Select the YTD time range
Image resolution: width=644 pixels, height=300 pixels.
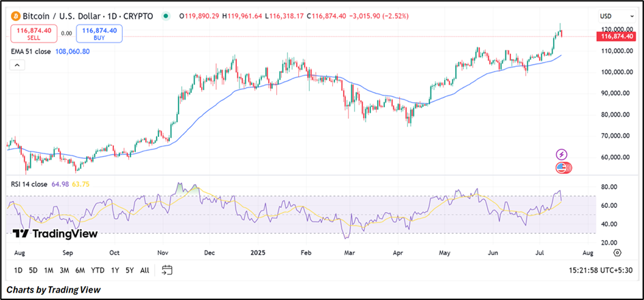[x=97, y=271]
